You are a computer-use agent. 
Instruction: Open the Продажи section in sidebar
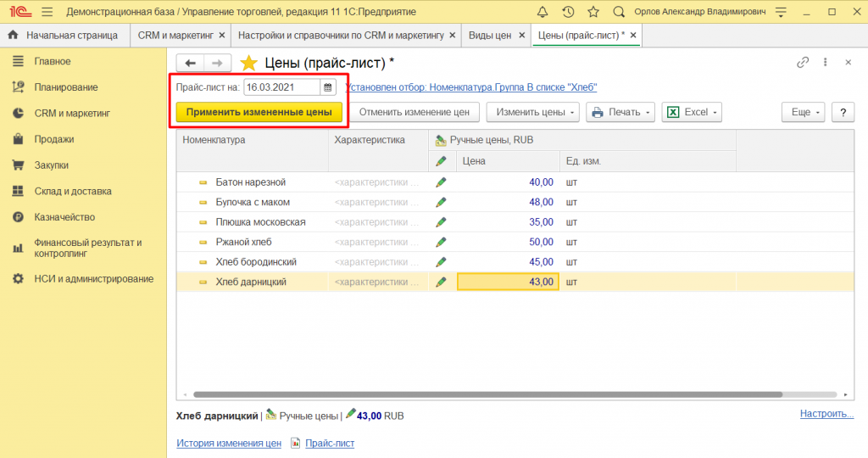coord(54,139)
